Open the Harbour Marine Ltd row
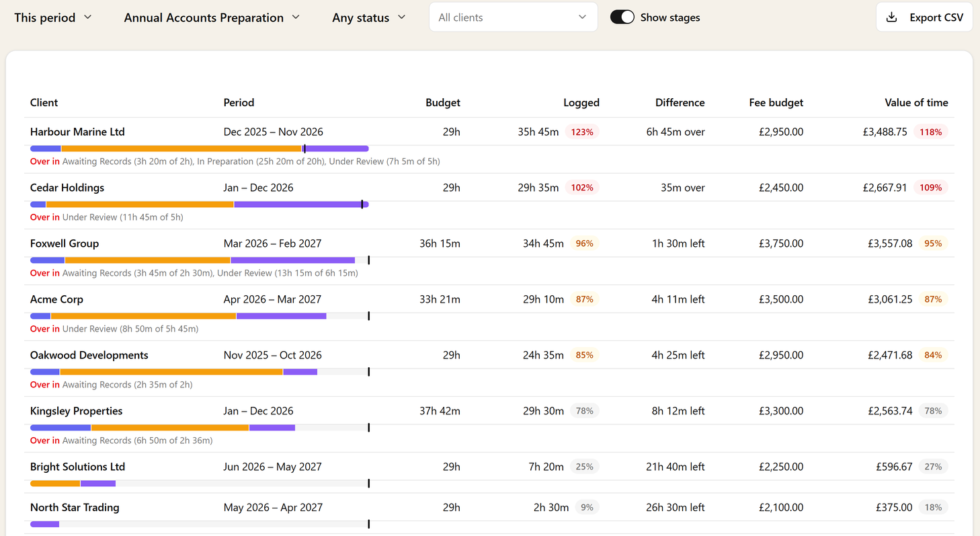980x536 pixels. coord(489,132)
